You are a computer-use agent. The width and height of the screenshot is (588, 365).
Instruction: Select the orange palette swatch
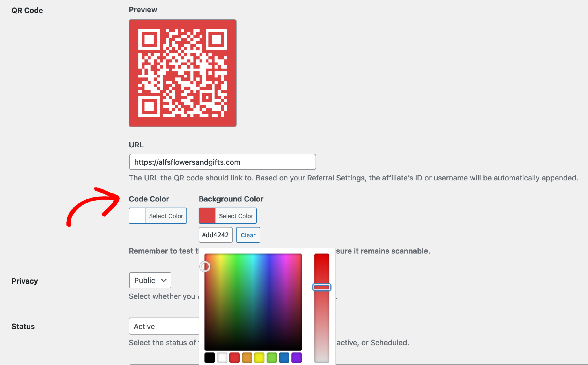point(247,358)
